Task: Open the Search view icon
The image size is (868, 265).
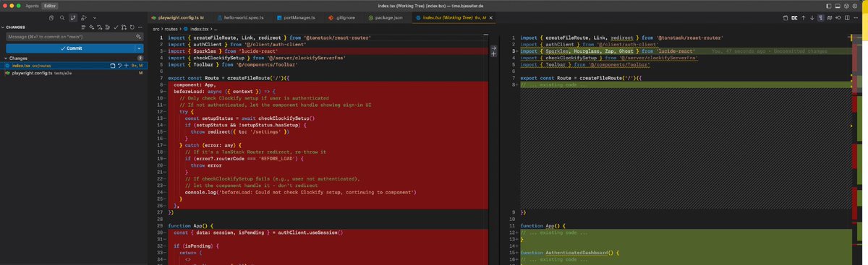Action: coord(62,17)
